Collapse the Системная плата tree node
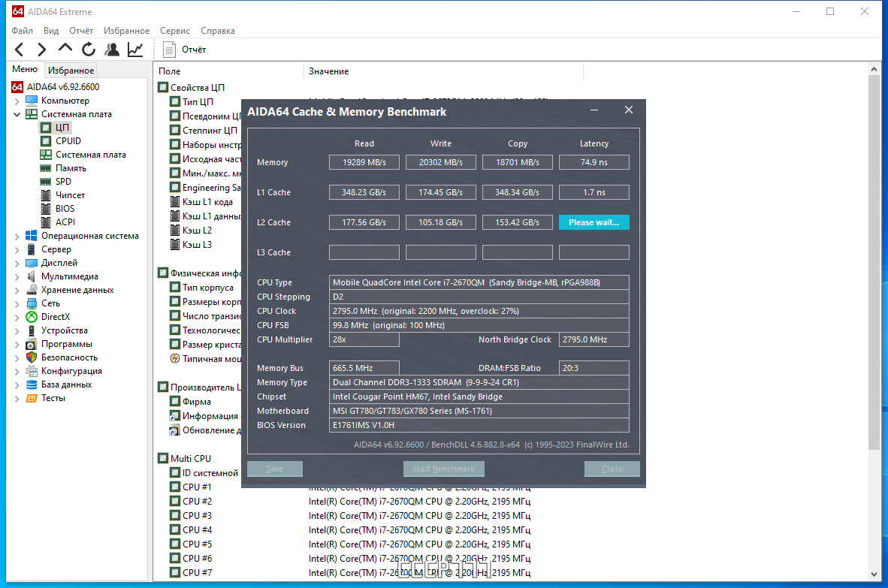The image size is (888, 588). click(17, 114)
